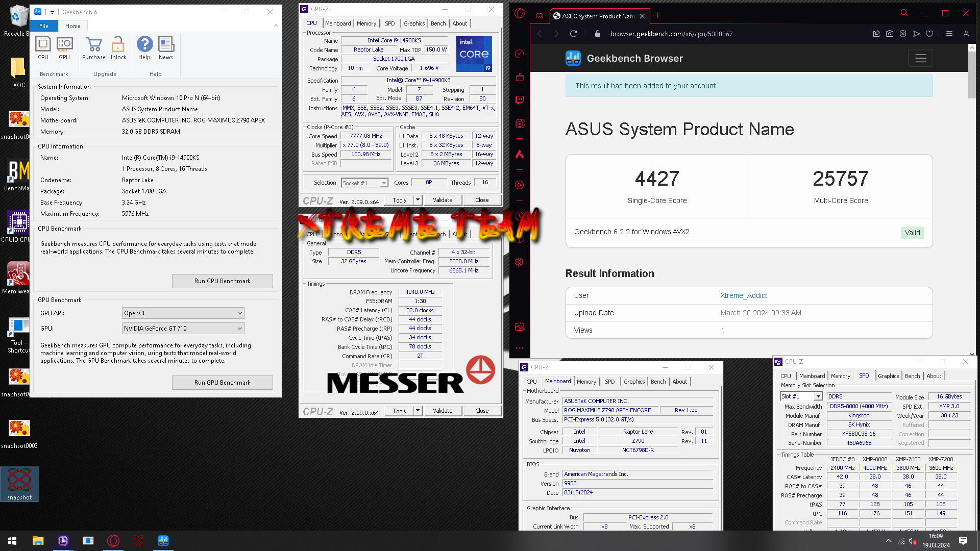This screenshot has height=551, width=980.
Task: Show hidden system tray icons chevron
Action: click(889, 541)
